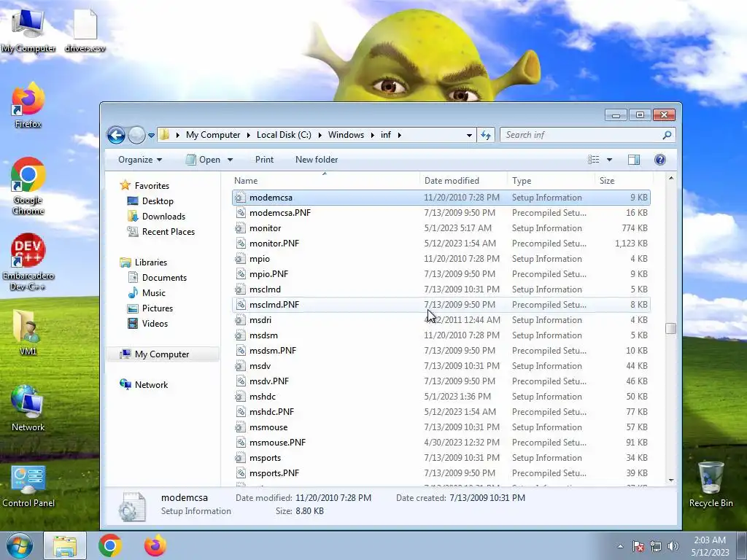Open Documents library in sidebar

[158, 278]
